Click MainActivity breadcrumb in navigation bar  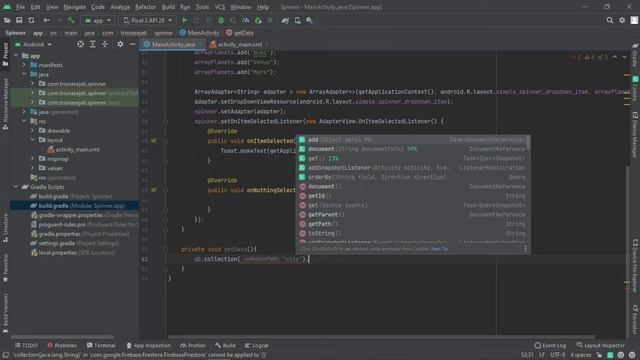(x=200, y=33)
